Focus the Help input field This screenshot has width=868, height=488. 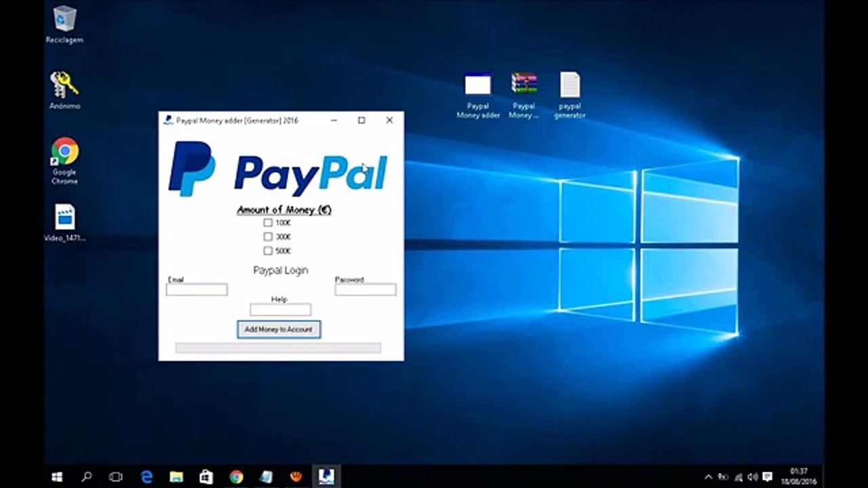point(281,310)
